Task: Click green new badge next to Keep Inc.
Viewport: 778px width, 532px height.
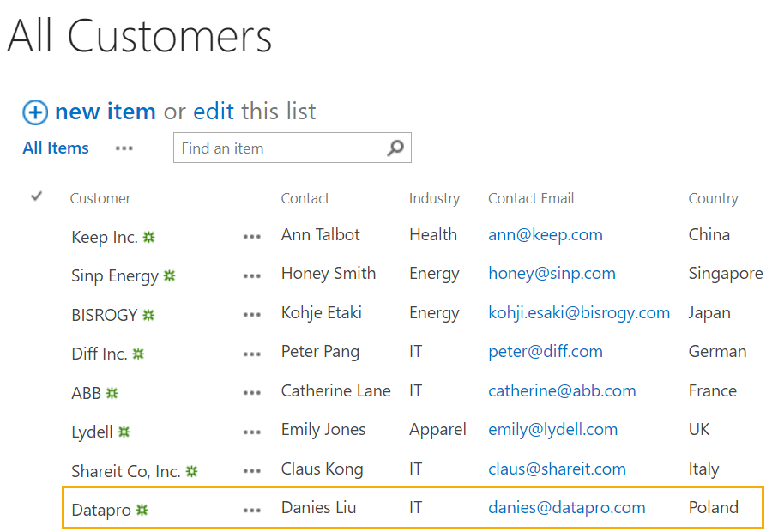Action: (149, 237)
